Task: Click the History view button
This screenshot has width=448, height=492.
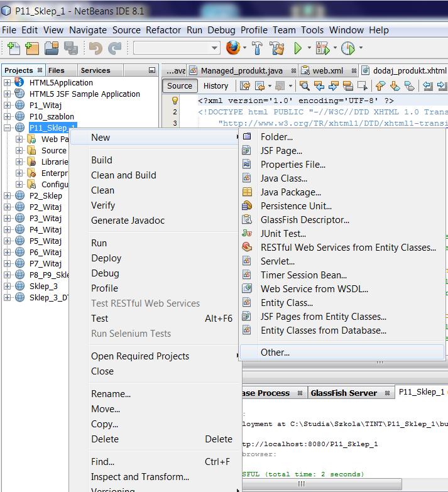Action: 216,85
